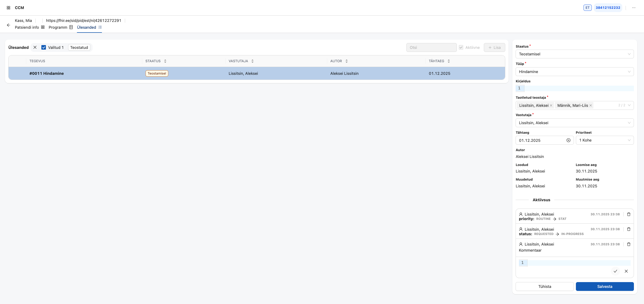Clear the Tähtaeg date field
Image resolution: width=644 pixels, height=304 pixels.
pyautogui.click(x=569, y=140)
